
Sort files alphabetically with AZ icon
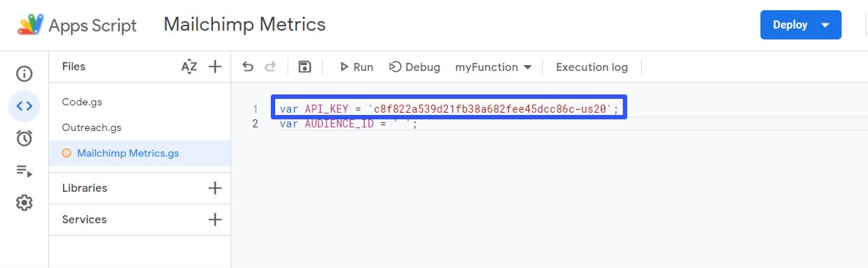(190, 67)
